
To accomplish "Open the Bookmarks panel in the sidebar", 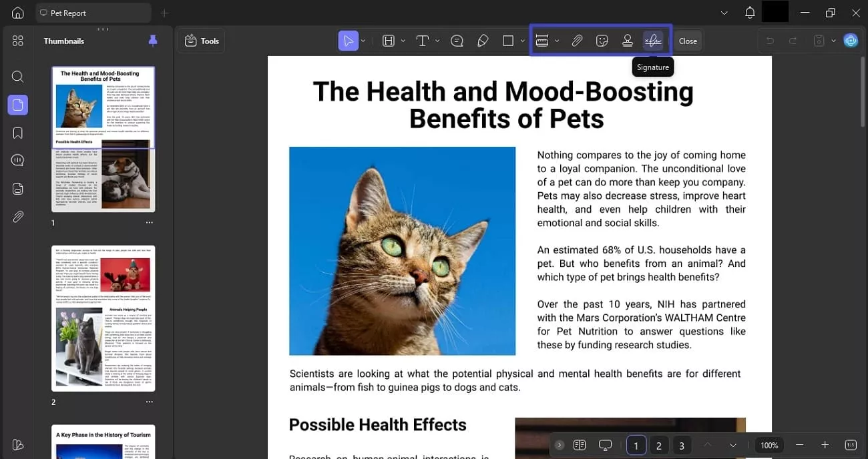I will tap(17, 132).
